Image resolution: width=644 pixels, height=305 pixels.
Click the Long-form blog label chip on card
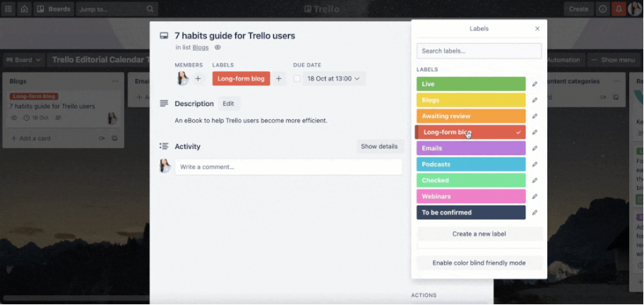click(x=241, y=78)
